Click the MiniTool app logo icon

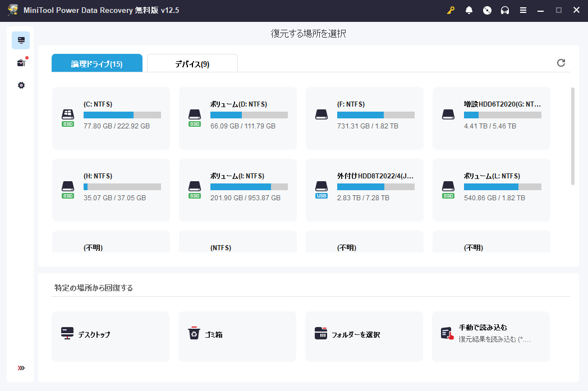click(x=13, y=10)
